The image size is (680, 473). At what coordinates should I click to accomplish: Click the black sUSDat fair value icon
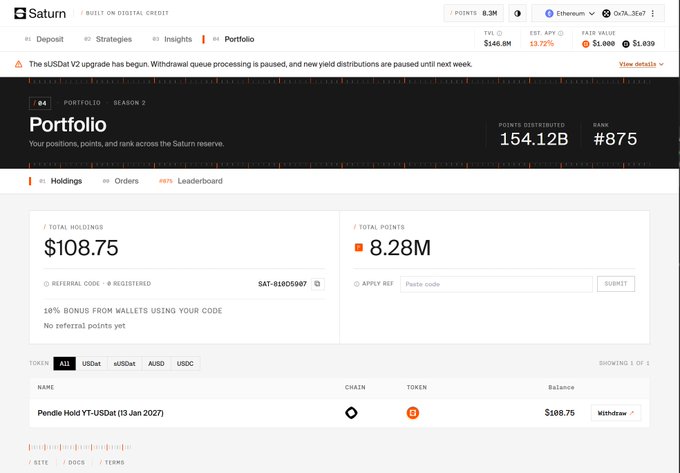(626, 44)
